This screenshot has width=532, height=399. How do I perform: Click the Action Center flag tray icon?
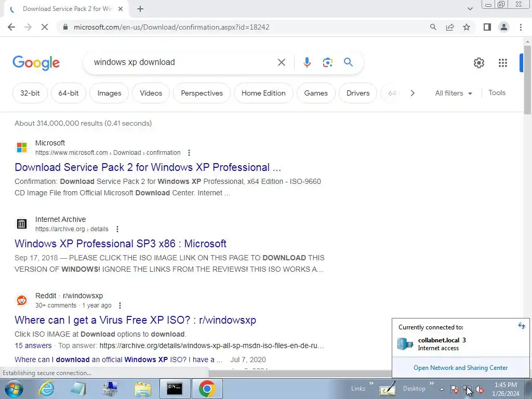[454, 390]
